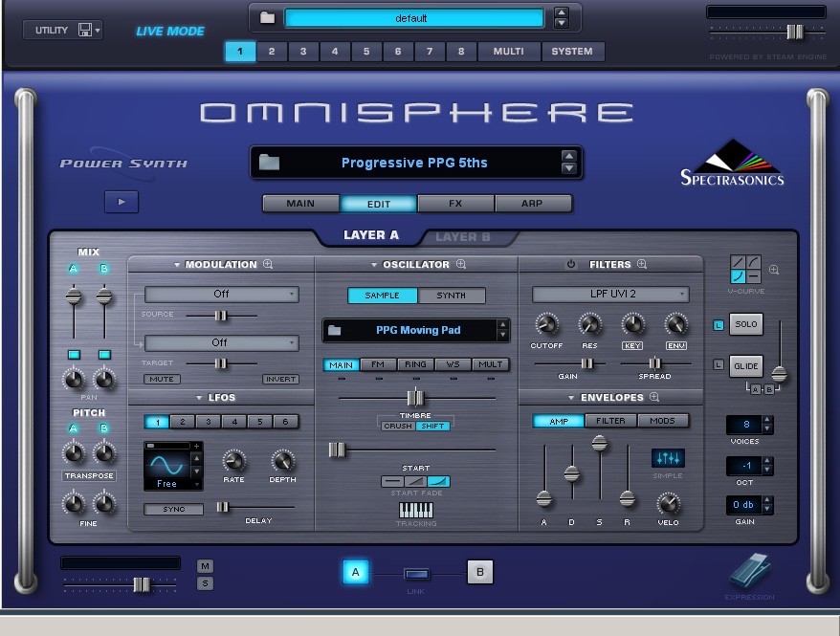
Task: Zoom into the Filters section
Action: pyautogui.click(x=642, y=264)
